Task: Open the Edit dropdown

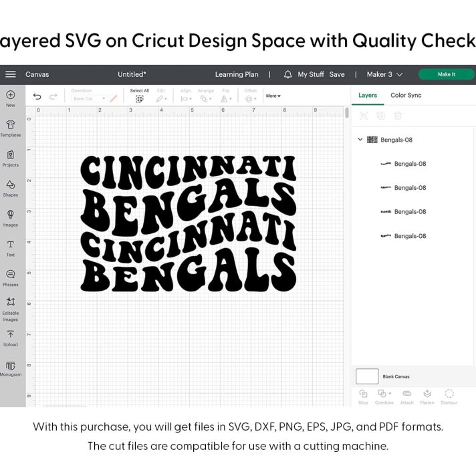Action: point(161,99)
